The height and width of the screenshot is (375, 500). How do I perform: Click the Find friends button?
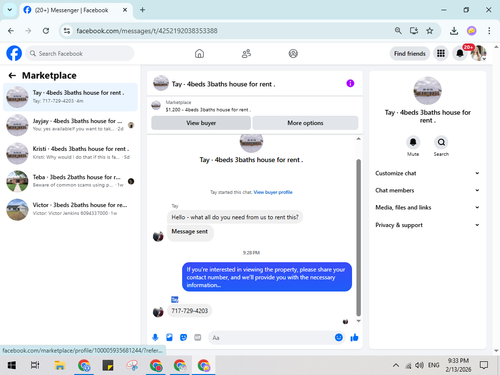(410, 53)
